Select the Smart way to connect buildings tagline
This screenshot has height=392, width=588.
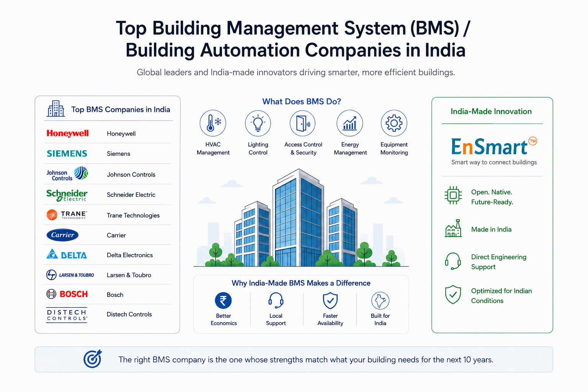[x=494, y=162]
